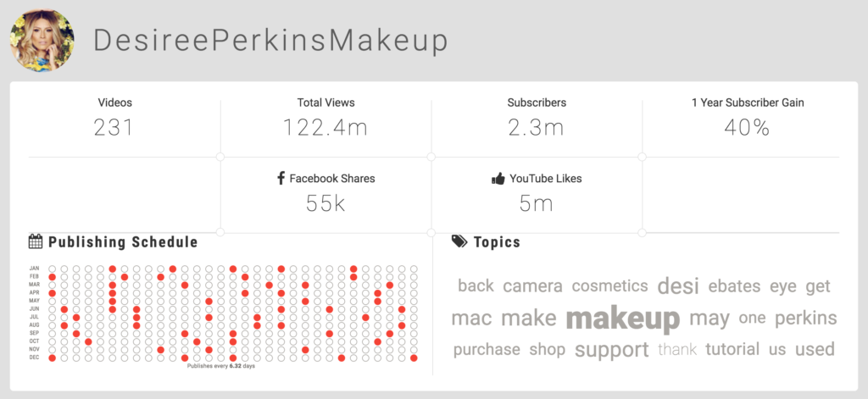This screenshot has height=399, width=868.
Task: Click the DesireePerkinsMakeup profile avatar
Action: click(x=42, y=41)
